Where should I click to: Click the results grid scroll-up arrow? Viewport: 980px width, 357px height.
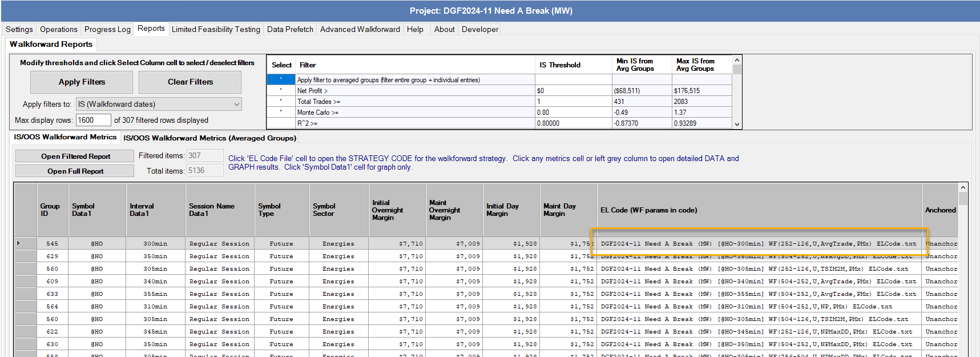[x=963, y=187]
